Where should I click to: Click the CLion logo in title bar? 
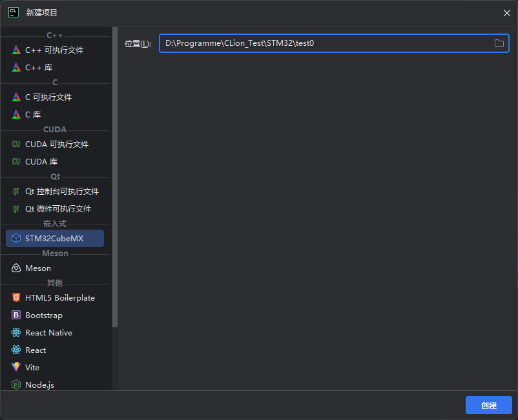click(13, 12)
